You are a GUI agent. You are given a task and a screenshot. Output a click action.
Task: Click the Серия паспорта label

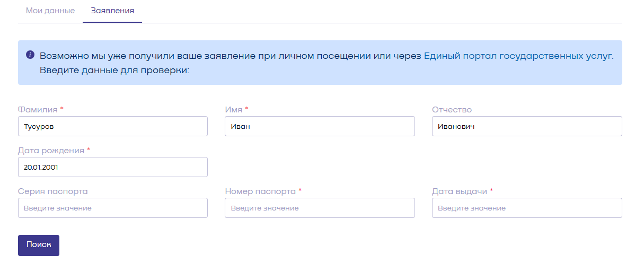pos(53,191)
